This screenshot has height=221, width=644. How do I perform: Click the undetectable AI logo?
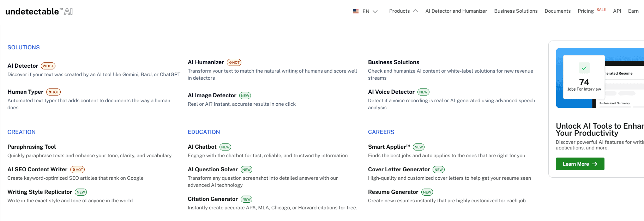click(39, 11)
